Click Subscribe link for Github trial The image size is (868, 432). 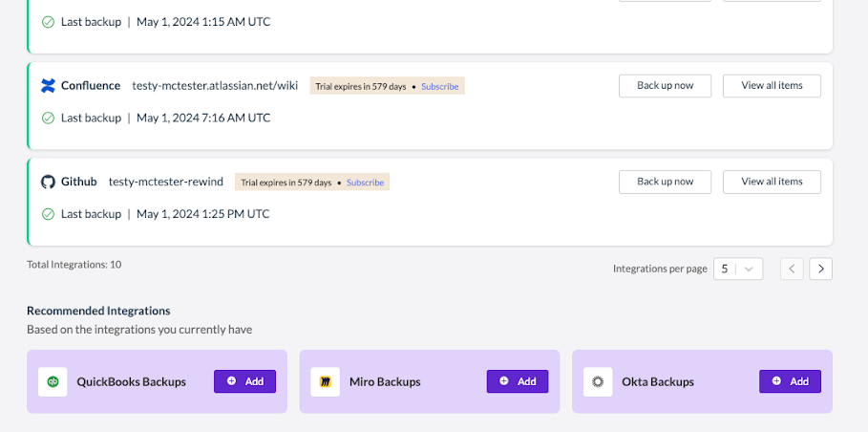coord(366,183)
